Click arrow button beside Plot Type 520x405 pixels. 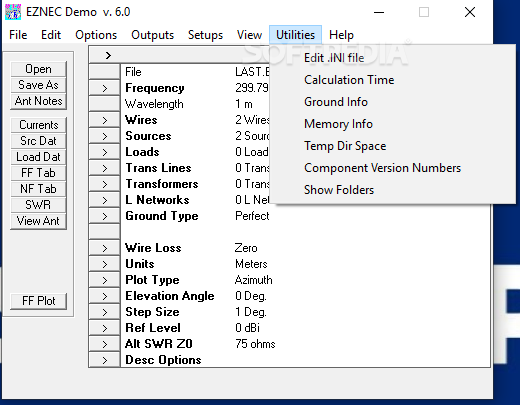(105, 280)
